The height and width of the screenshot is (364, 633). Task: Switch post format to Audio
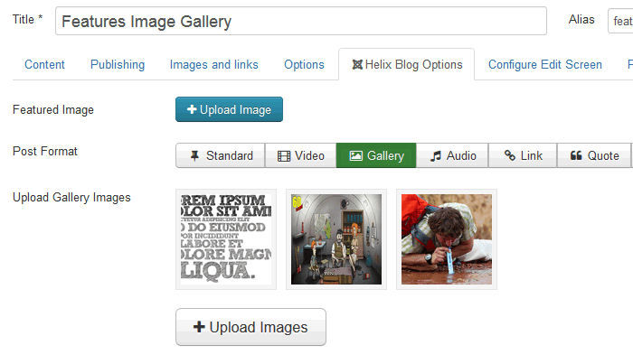pyautogui.click(x=453, y=156)
